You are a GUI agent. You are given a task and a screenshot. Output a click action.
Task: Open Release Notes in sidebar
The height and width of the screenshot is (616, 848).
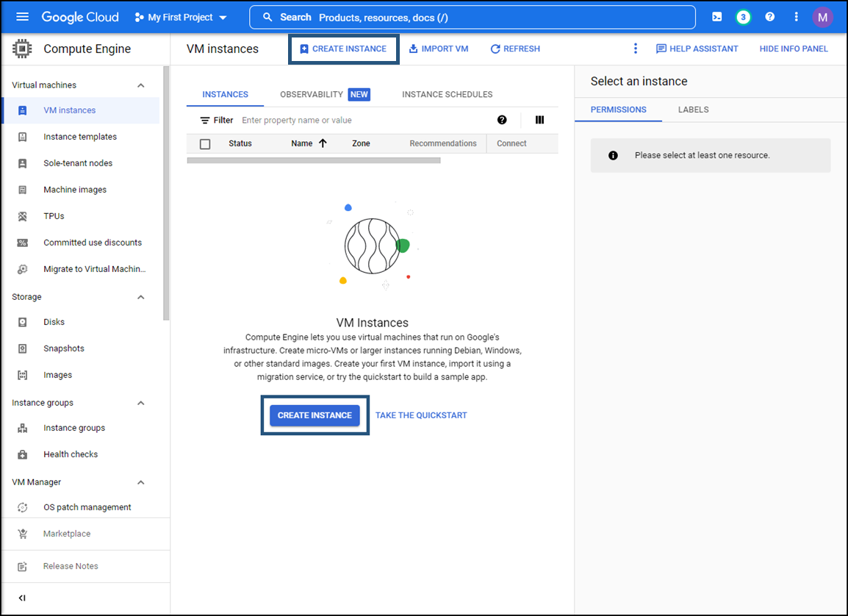[71, 566]
